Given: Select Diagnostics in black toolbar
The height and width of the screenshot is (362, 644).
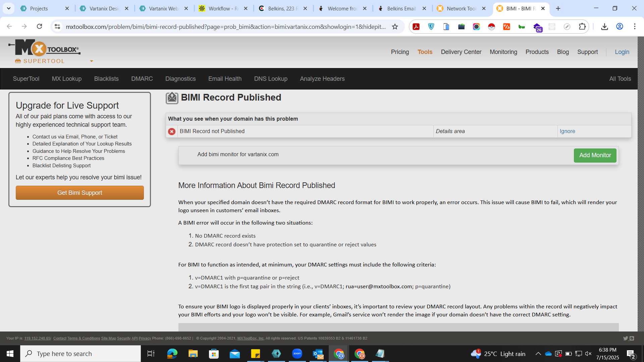Looking at the screenshot, I should pyautogui.click(x=180, y=79).
